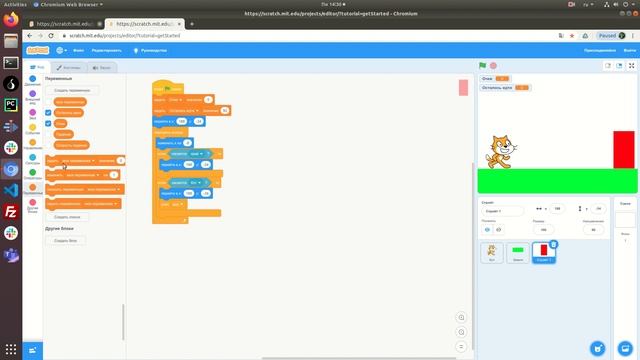
Task: Enter full screen stage mode
Action: 631,65
